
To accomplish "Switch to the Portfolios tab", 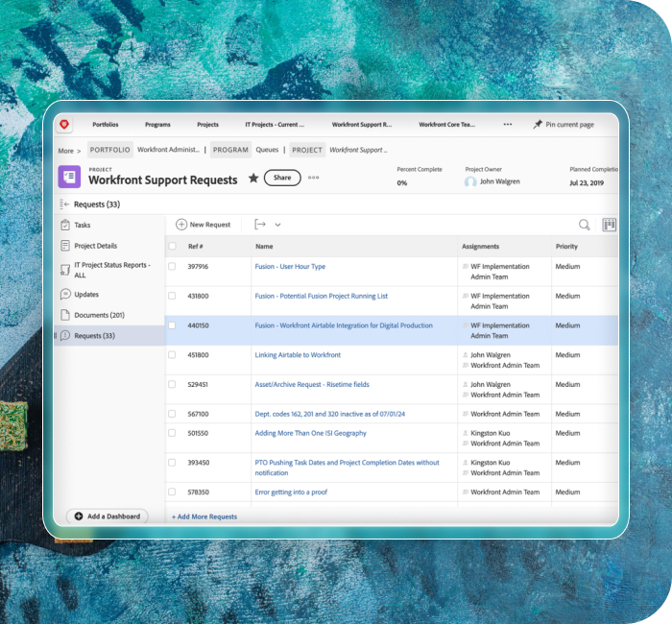I will point(106,125).
